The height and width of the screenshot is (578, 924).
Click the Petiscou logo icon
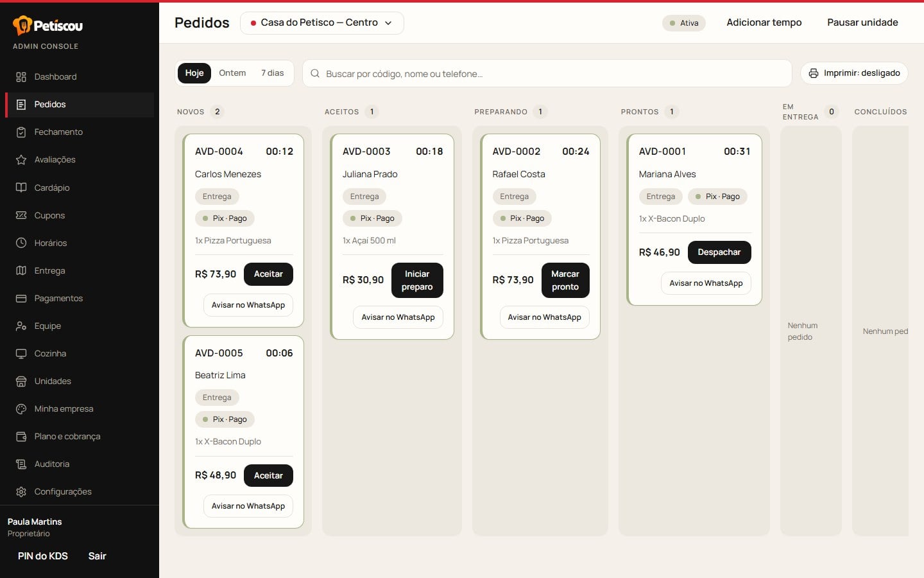click(22, 25)
